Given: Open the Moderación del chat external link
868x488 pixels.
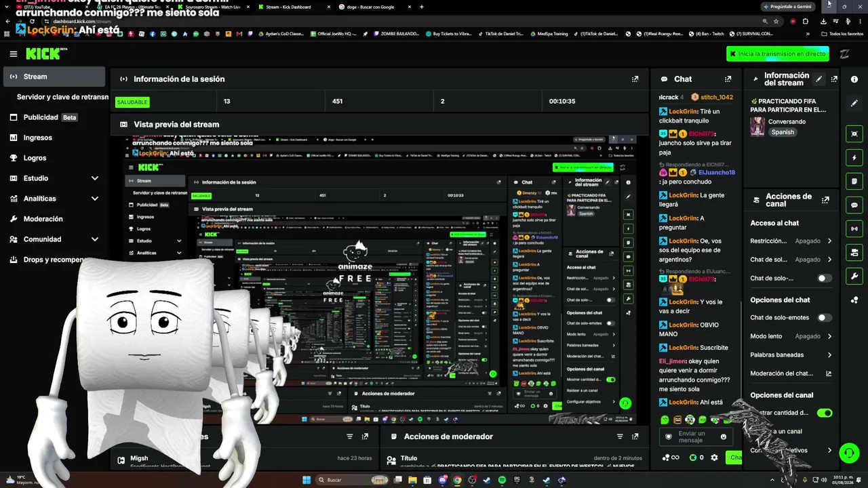Looking at the screenshot, I should click(829, 373).
